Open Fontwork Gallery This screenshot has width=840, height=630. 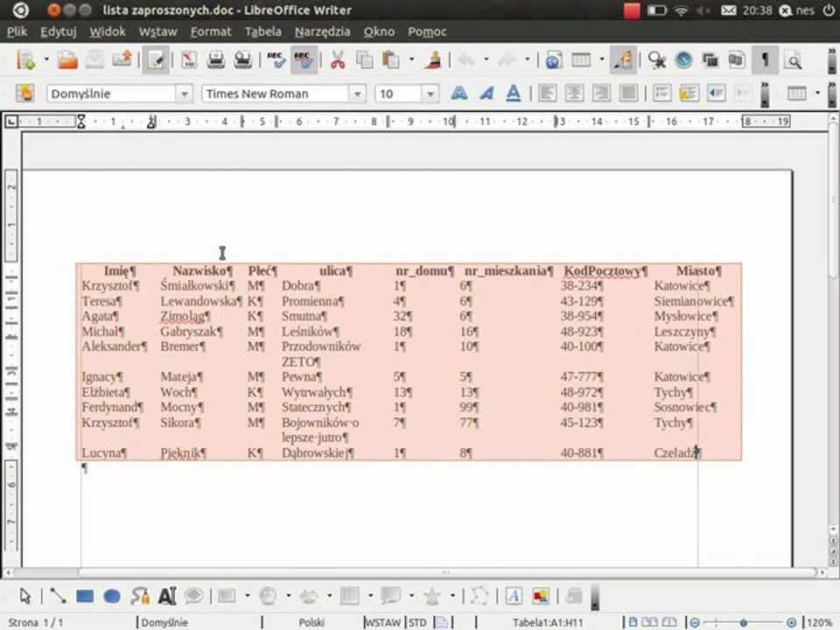[x=514, y=596]
